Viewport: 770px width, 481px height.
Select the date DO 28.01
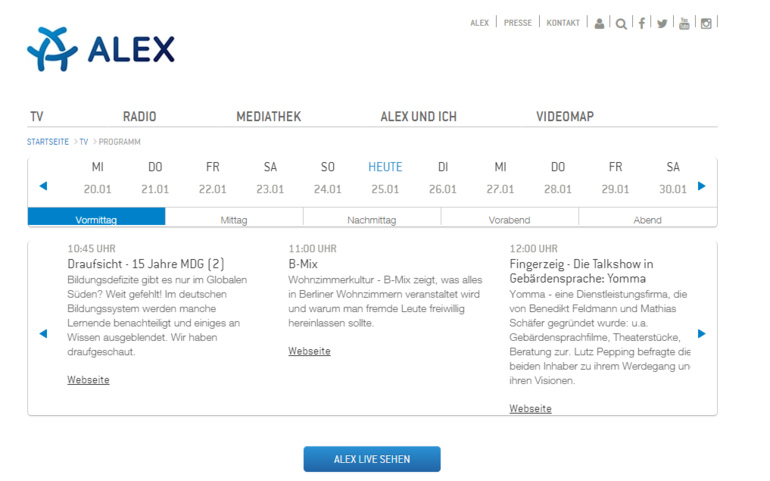[558, 178]
